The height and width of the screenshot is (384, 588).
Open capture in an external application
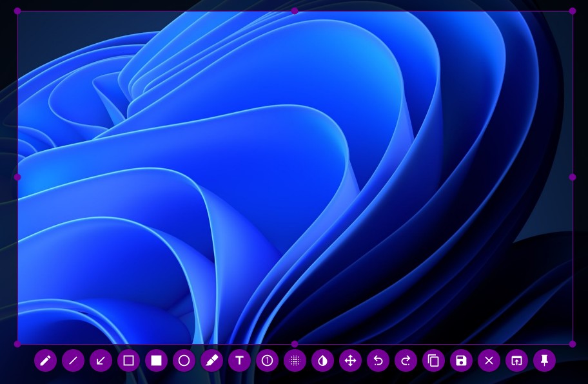coord(516,360)
